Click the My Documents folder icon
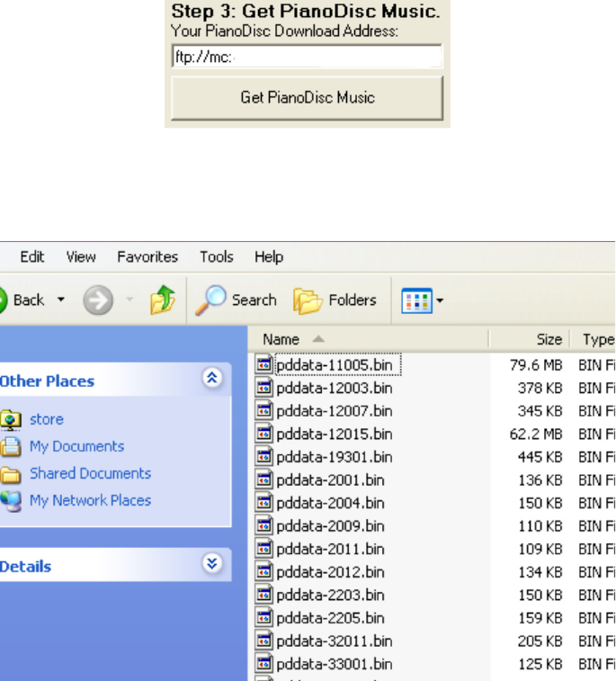This screenshot has height=681, width=616. click(x=11, y=447)
